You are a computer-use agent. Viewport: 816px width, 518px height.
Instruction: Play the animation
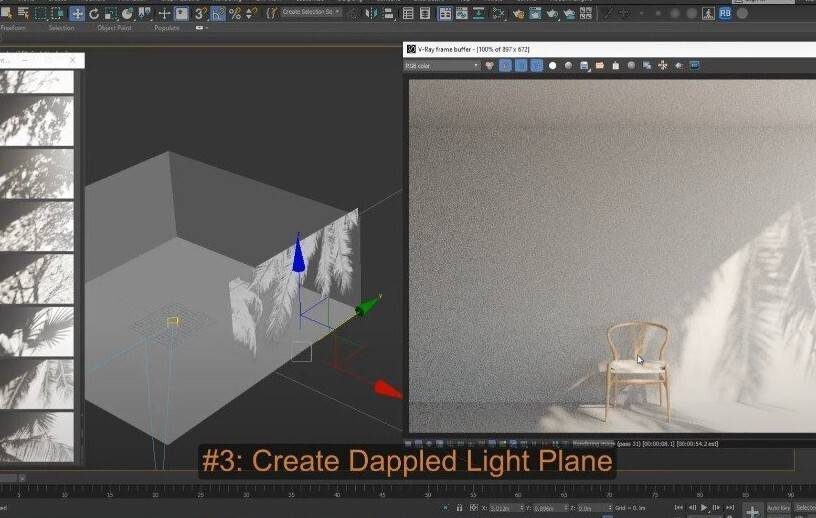pos(704,508)
